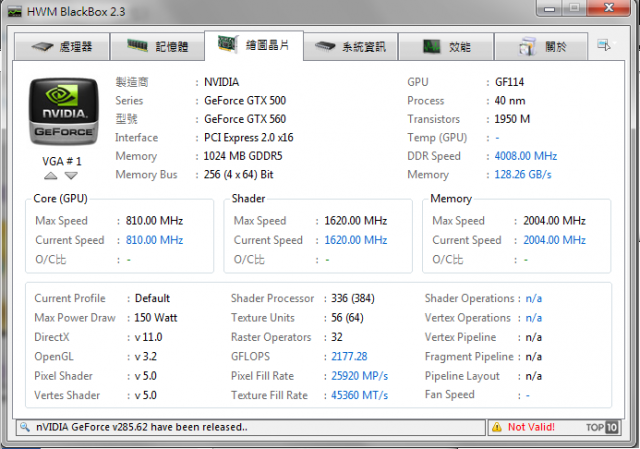Click the VGA # 1 label
640x449 pixels.
(62, 161)
